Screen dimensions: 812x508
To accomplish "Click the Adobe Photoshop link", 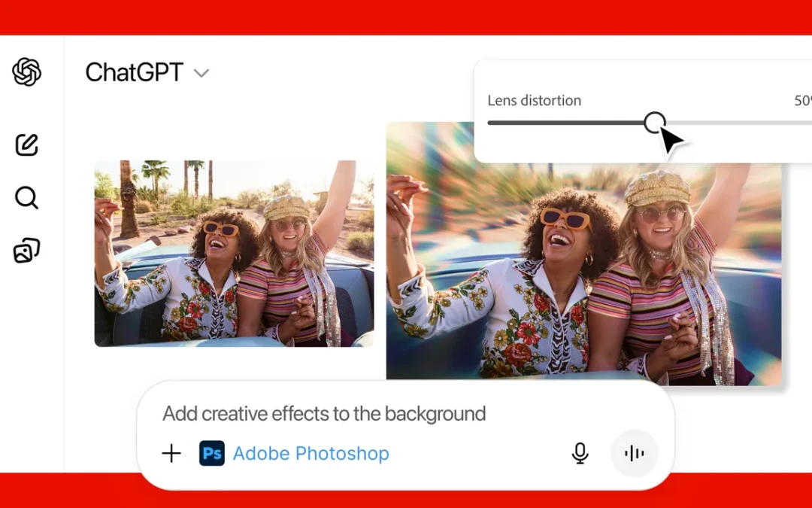I will pyautogui.click(x=311, y=453).
